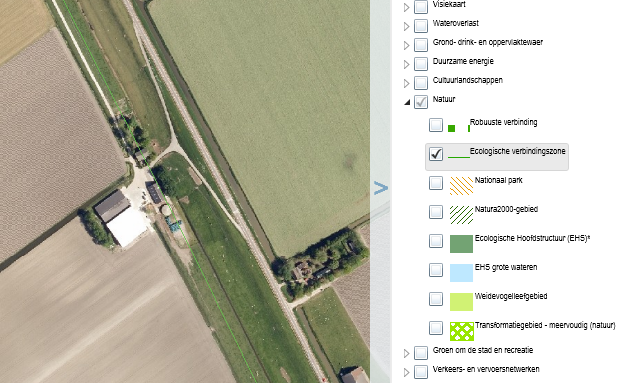Expand the Groen om de stad en recreatie group
Image resolution: width=624 pixels, height=385 pixels.
406,353
